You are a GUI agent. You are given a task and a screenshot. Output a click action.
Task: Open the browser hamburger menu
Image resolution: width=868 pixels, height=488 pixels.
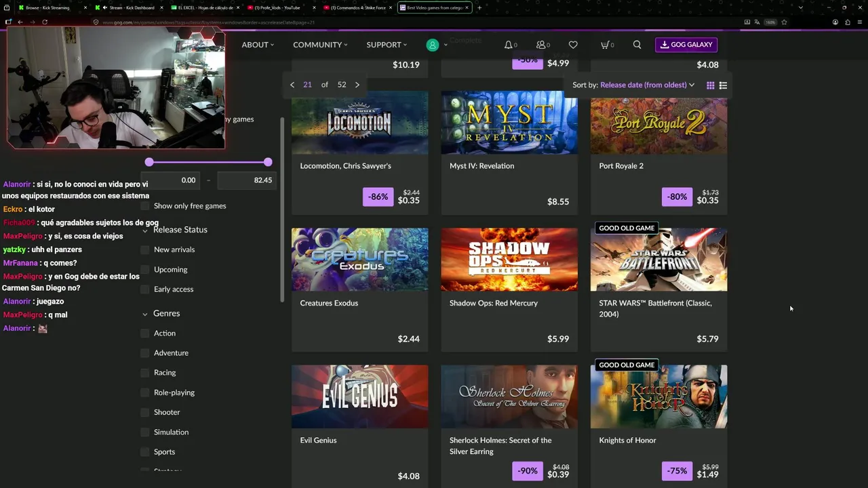click(x=860, y=22)
